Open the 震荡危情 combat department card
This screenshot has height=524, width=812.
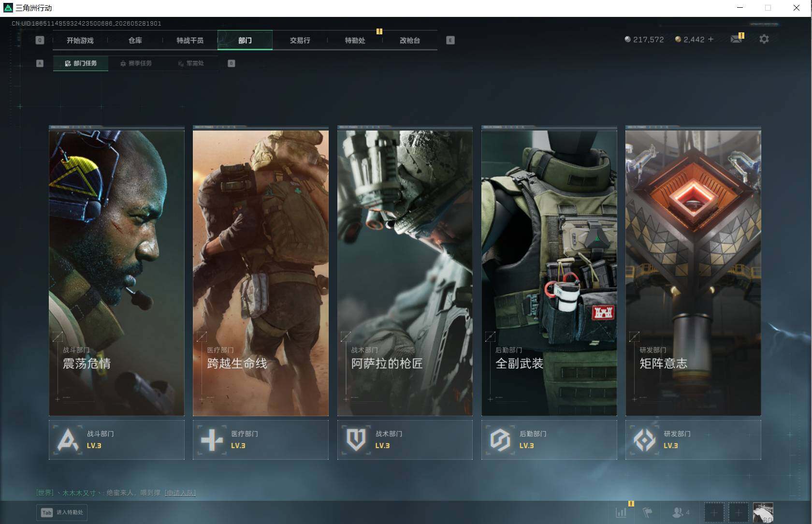[x=116, y=272]
